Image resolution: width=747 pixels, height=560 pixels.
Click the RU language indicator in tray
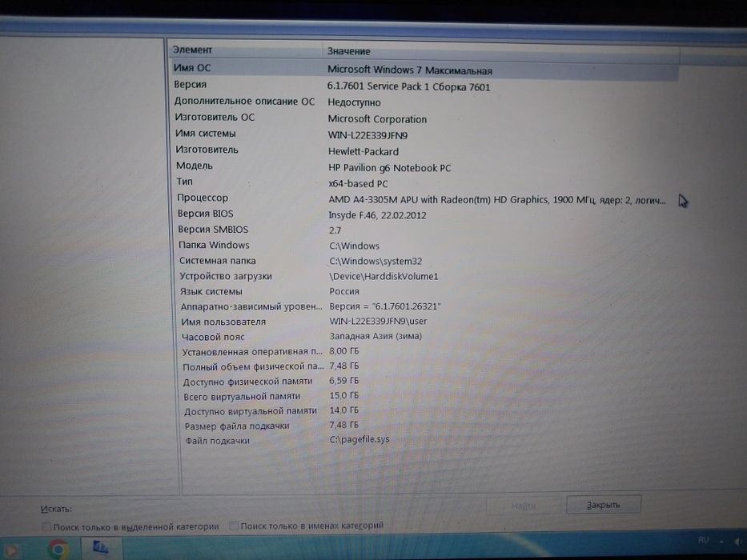pyautogui.click(x=703, y=540)
